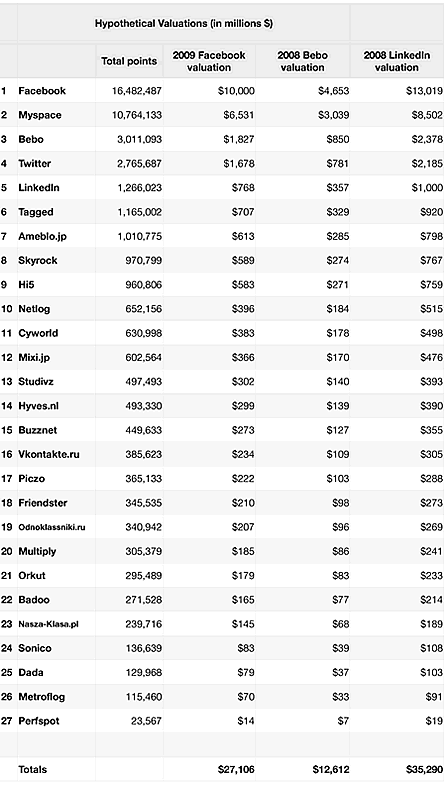Select the Facebook row name
The width and height of the screenshot is (444, 785).
pyautogui.click(x=42, y=91)
